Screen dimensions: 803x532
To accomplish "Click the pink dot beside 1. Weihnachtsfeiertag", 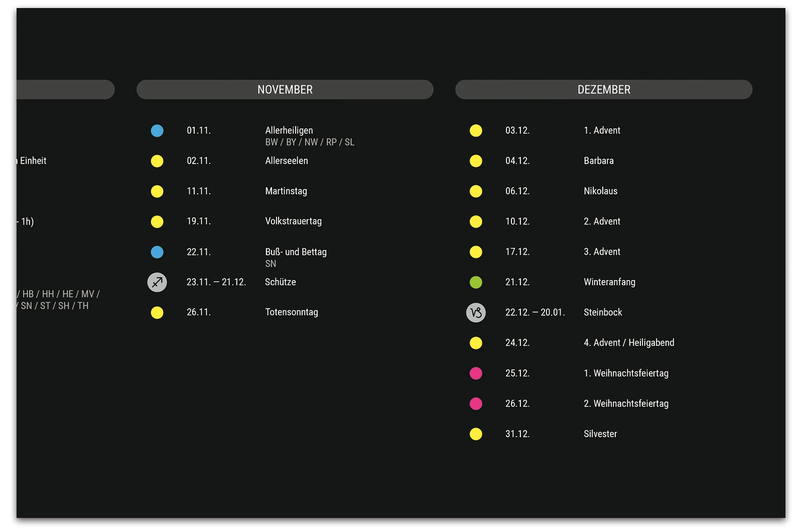I will [x=476, y=373].
